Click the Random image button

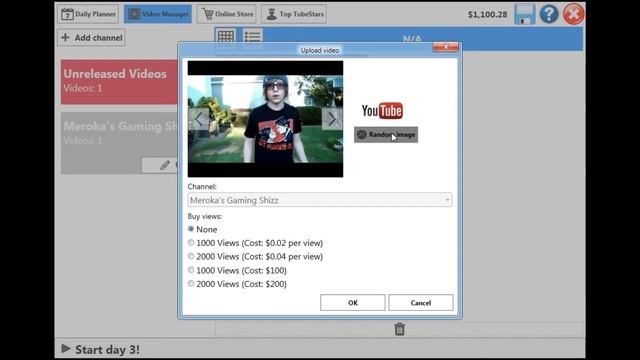386,135
